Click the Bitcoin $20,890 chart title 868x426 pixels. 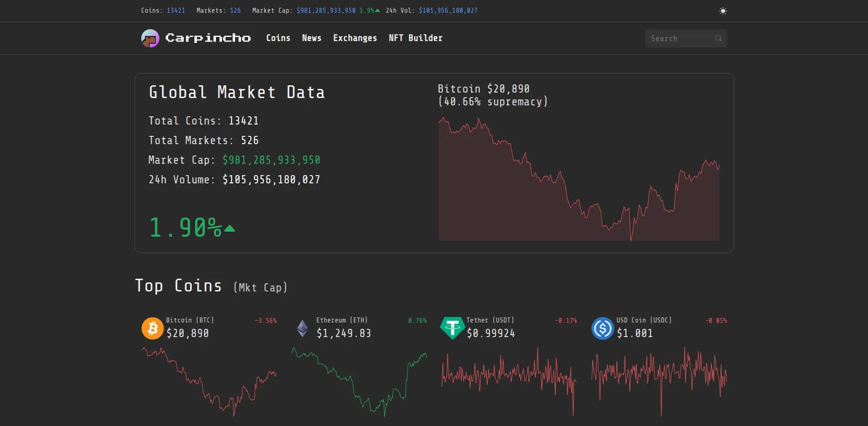483,88
